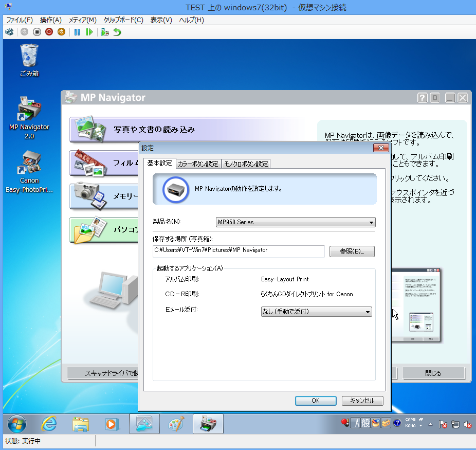
Task: Switch to the 基本設定 tab
Action: 160,163
